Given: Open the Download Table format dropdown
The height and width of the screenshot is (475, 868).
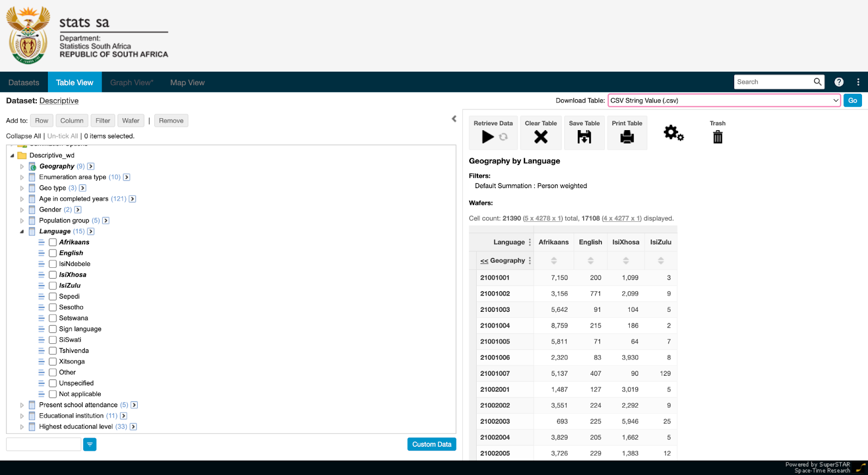Looking at the screenshot, I should (x=724, y=100).
